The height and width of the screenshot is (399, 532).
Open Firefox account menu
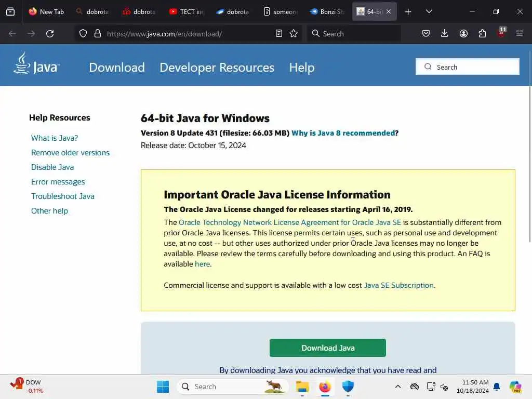coord(463,33)
